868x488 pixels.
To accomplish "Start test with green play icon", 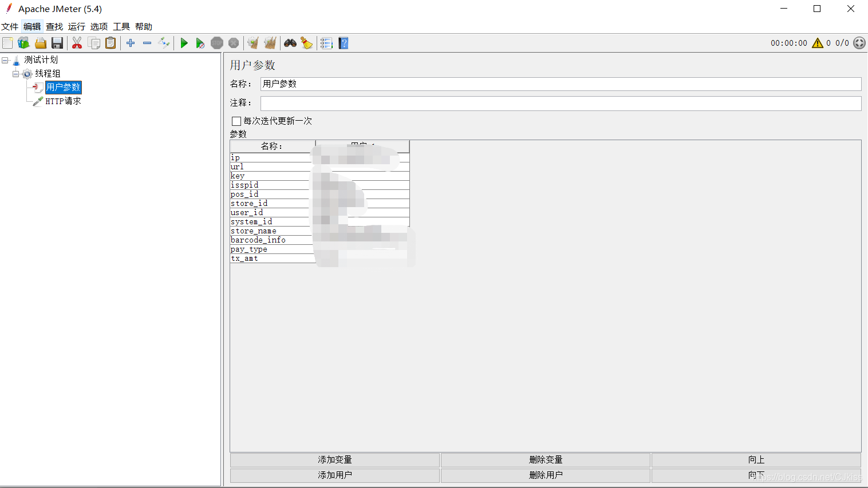I will pyautogui.click(x=184, y=43).
